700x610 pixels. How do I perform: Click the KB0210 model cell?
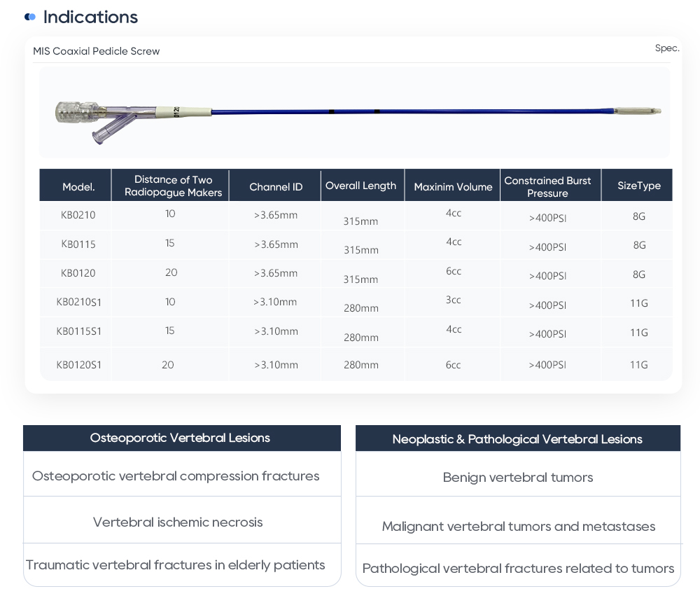[78, 215]
